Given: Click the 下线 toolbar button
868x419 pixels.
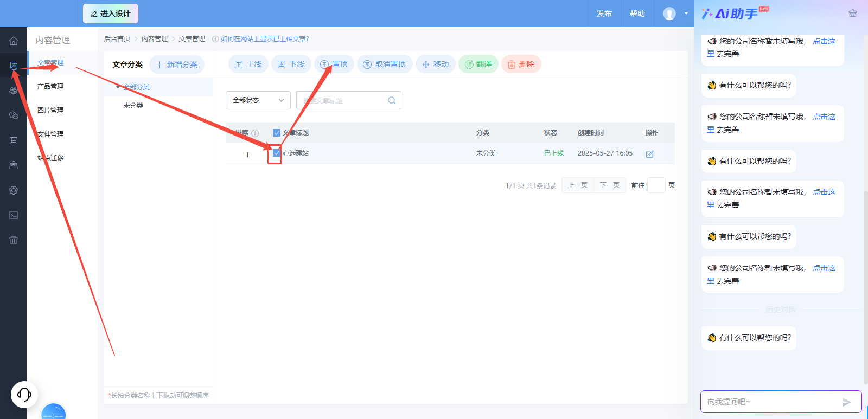Looking at the screenshot, I should 291,64.
